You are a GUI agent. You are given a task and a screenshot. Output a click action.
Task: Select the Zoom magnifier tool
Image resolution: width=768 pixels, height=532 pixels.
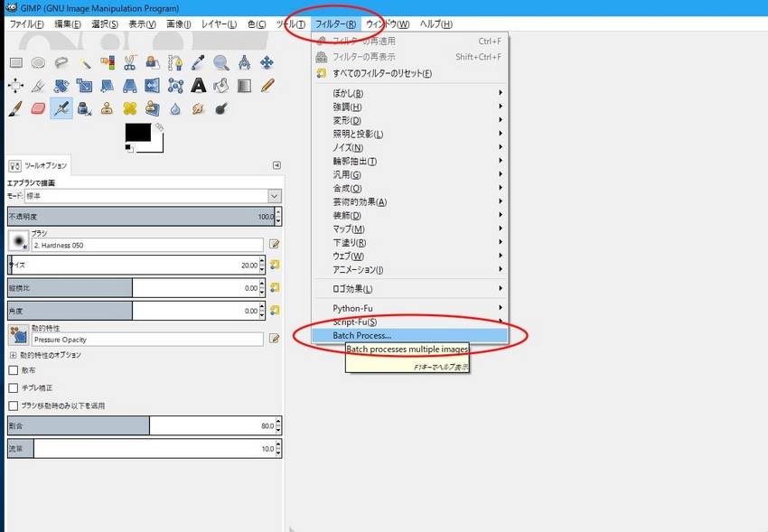click(x=221, y=62)
